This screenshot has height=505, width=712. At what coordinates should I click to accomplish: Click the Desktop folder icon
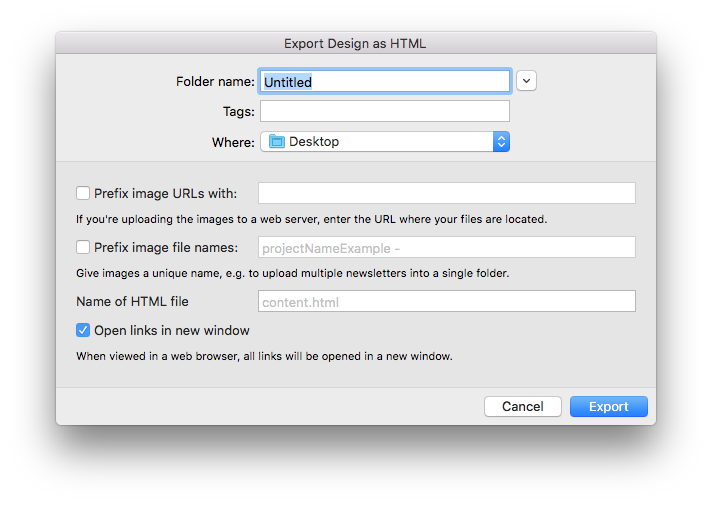277,142
